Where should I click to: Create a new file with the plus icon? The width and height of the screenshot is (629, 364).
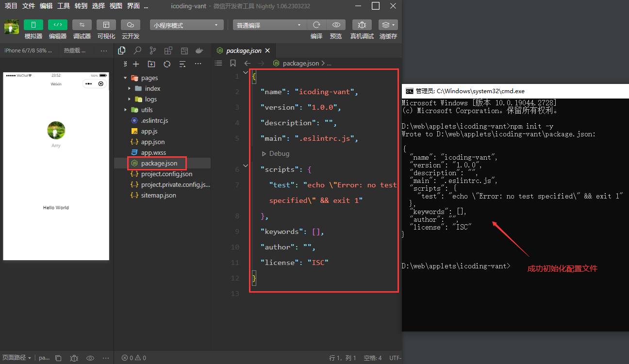[136, 64]
